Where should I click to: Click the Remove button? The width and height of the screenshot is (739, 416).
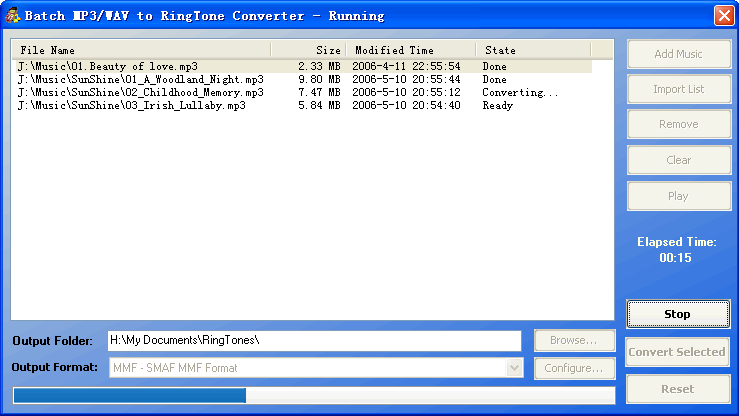(679, 124)
